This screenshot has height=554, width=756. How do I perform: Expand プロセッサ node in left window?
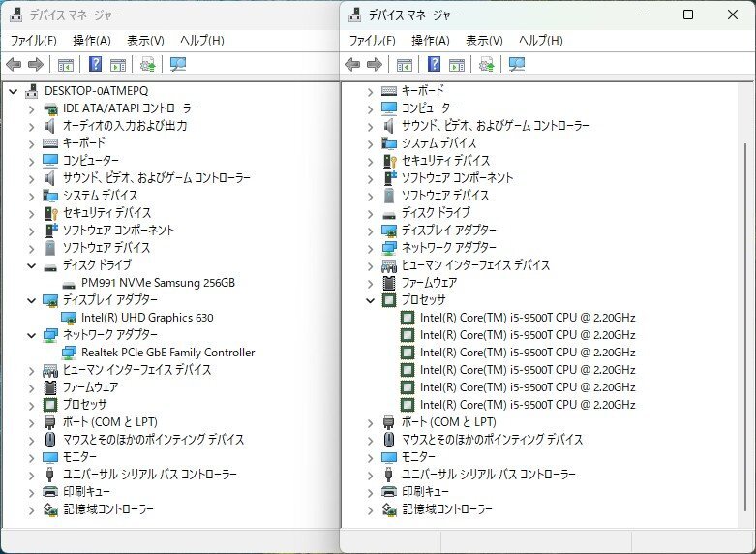31,405
